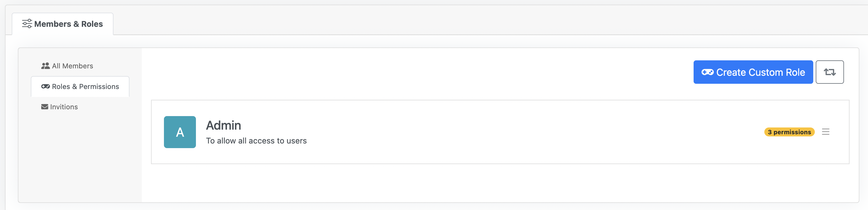
Task: Open the hamburger menu on Admin role
Action: [x=825, y=132]
